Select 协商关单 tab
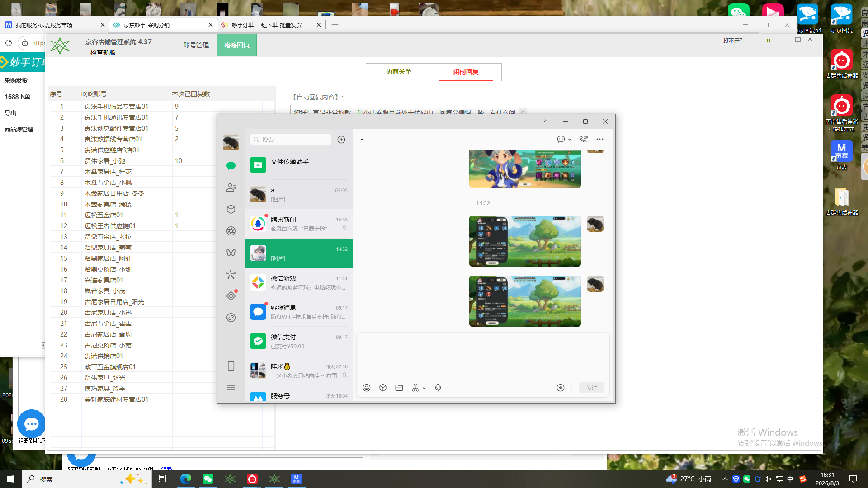Image resolution: width=868 pixels, height=488 pixels. click(x=399, y=72)
